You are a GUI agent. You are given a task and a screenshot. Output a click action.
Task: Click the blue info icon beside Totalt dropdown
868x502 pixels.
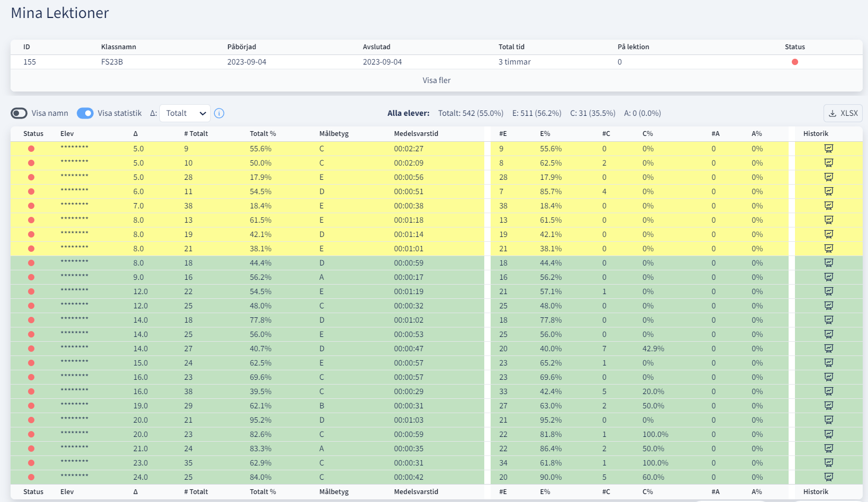pyautogui.click(x=219, y=113)
